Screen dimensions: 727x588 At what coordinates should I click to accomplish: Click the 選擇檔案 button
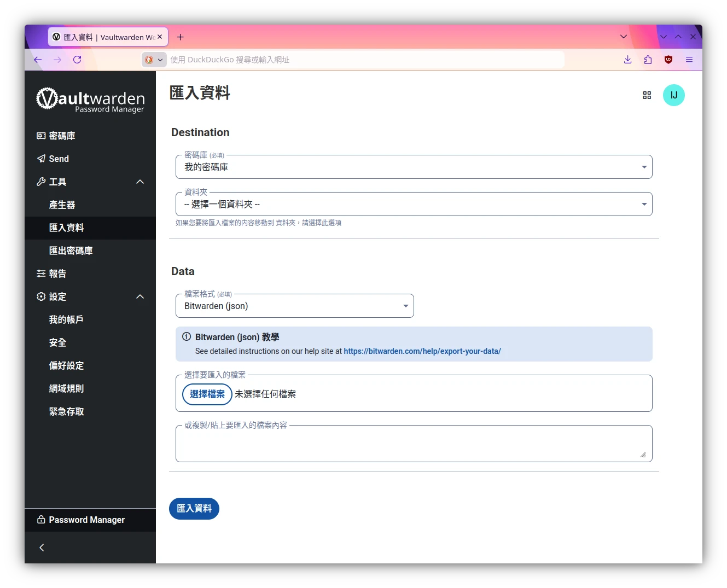207,394
